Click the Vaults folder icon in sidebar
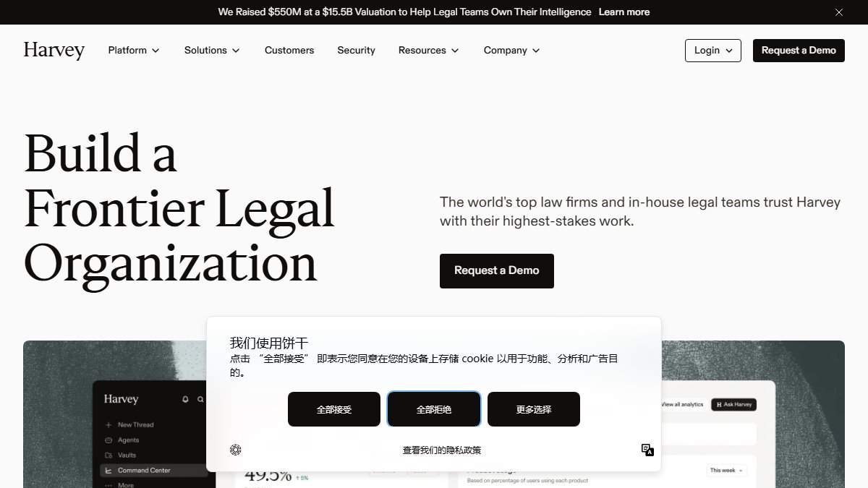This screenshot has width=868, height=488. click(109, 455)
